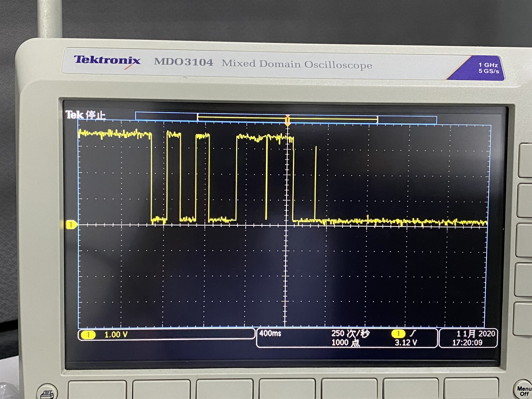
Task: Click the MDO3104 model label
Action: (x=184, y=62)
